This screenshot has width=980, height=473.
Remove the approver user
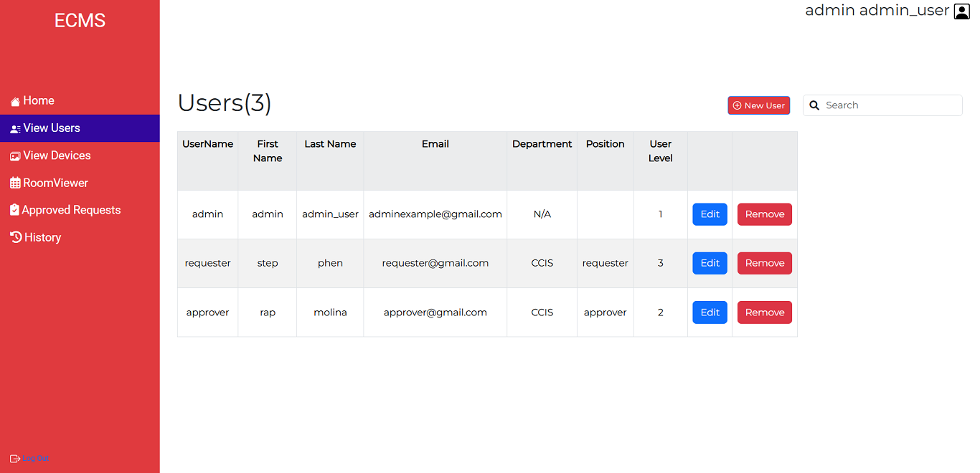click(x=765, y=312)
